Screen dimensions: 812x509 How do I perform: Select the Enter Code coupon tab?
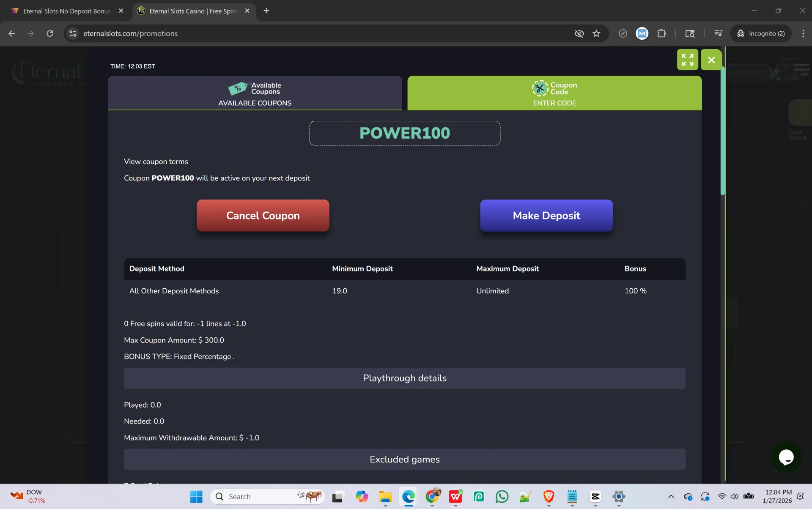pos(554,93)
